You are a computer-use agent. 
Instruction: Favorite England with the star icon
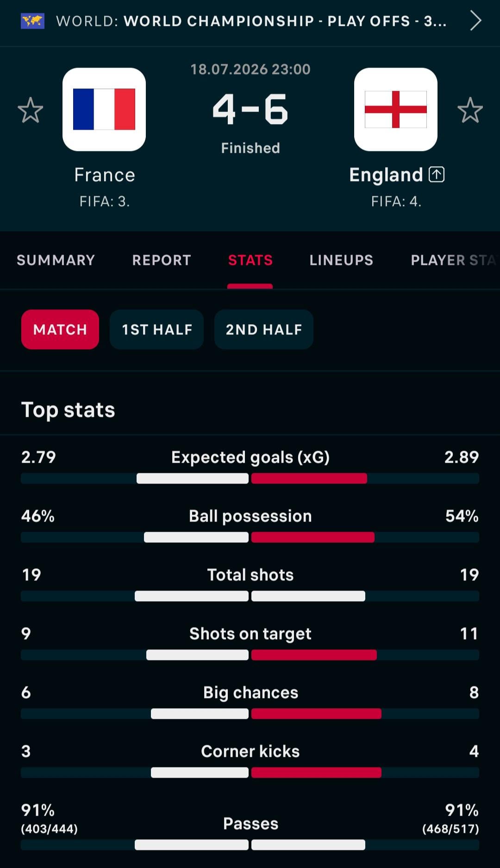(x=470, y=110)
